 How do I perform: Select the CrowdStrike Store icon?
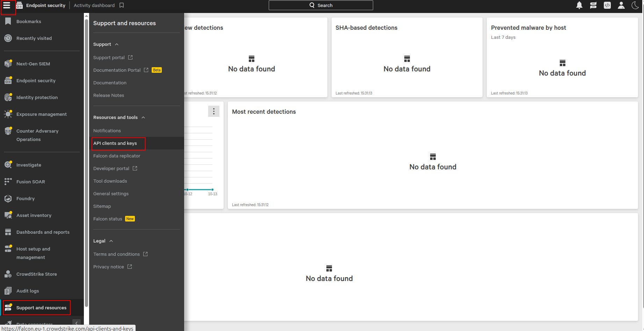[8, 274]
